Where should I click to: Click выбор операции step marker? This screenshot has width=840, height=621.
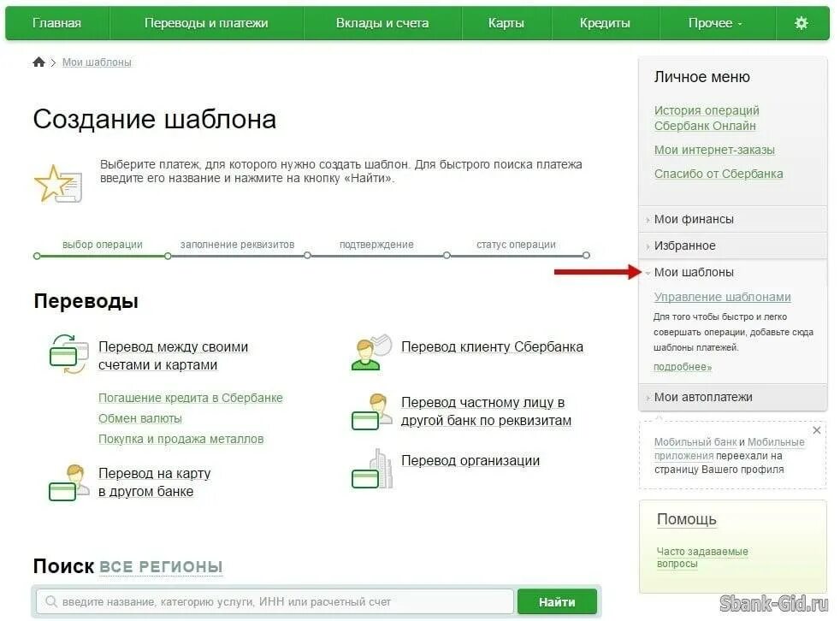(37, 256)
